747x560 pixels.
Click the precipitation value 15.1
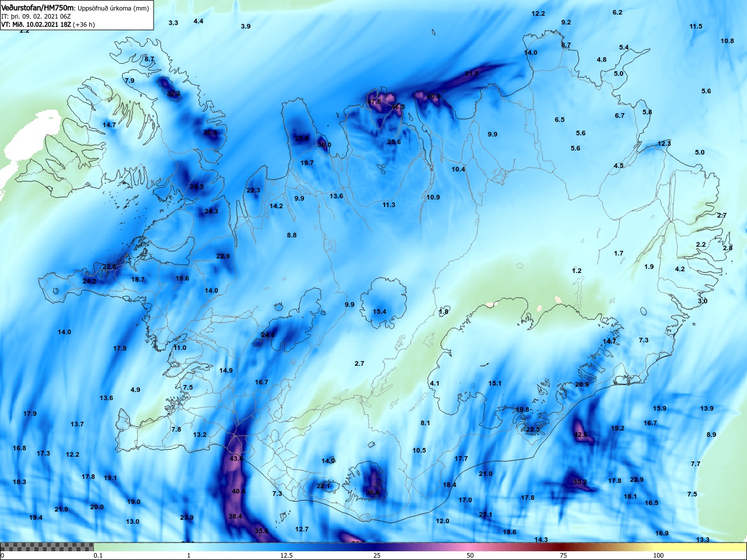point(495,383)
